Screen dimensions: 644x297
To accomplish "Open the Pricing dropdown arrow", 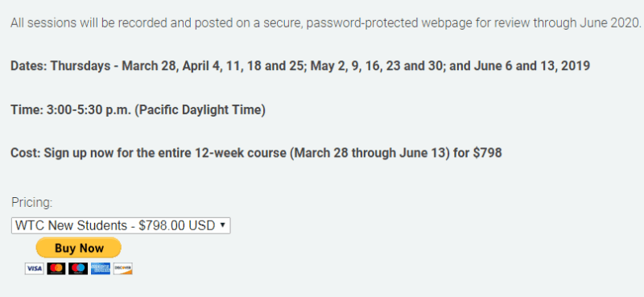I will (223, 225).
